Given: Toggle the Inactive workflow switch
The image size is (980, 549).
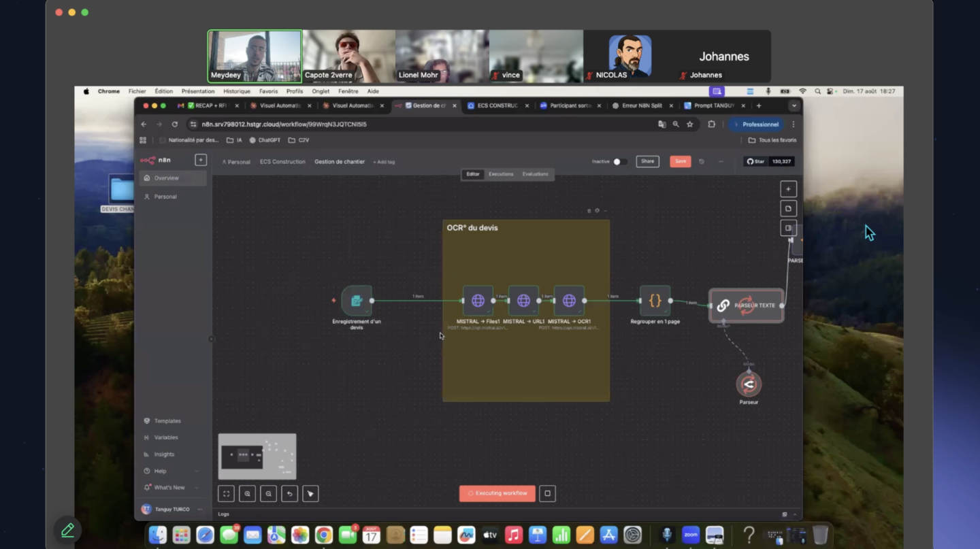Looking at the screenshot, I should pyautogui.click(x=619, y=161).
